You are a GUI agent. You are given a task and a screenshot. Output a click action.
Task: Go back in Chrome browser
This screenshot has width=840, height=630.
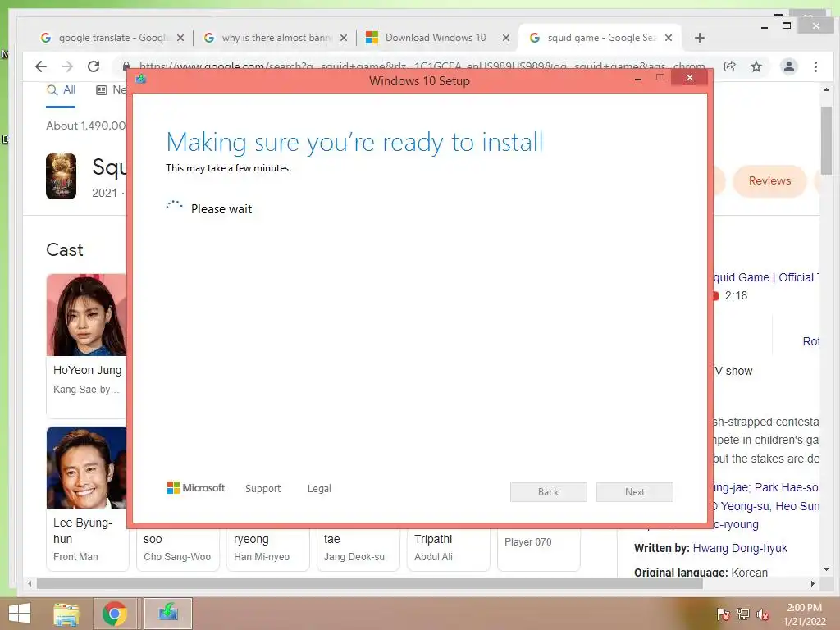41,66
